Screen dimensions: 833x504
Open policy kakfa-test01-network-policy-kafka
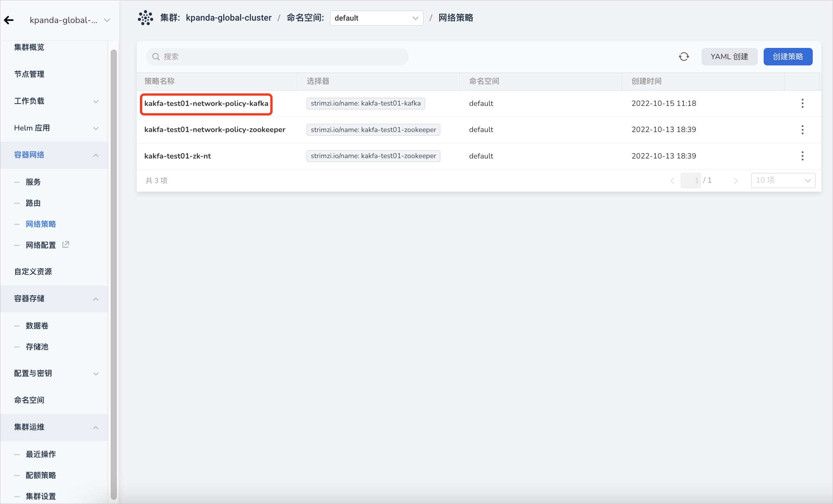tap(206, 104)
